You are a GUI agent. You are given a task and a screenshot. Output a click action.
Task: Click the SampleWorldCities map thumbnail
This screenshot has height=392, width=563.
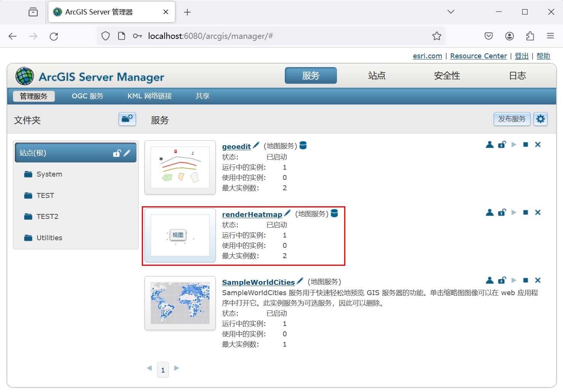[180, 303]
